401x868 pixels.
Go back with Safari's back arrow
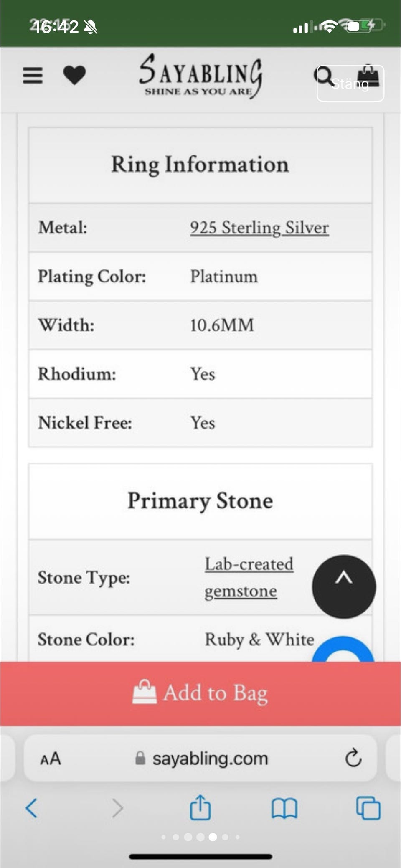[32, 808]
